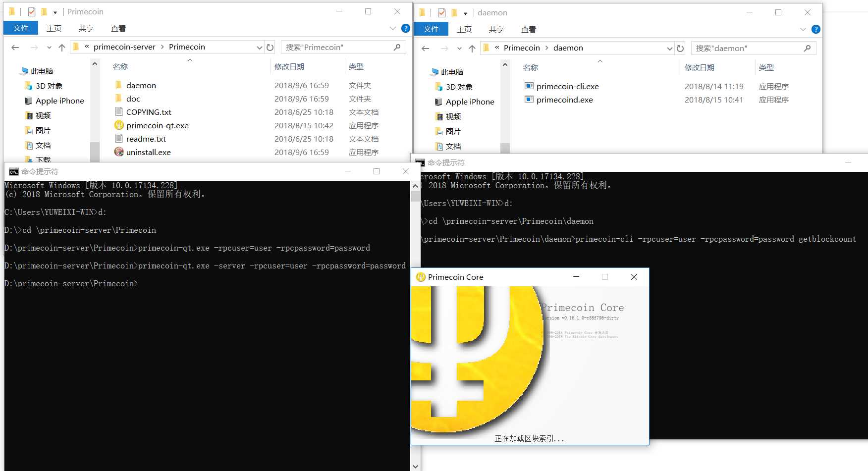Open Quick Access Toolbar dropdown in Primecoin window

tap(55, 12)
